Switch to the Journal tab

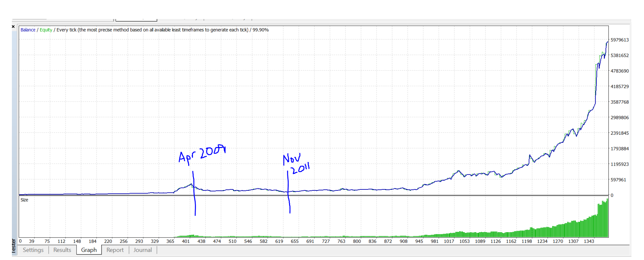tap(143, 250)
